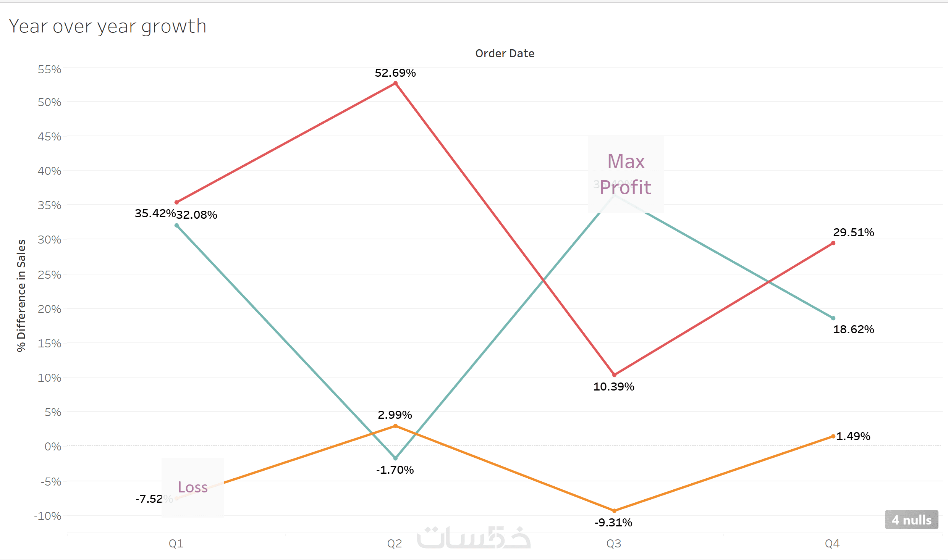Viewport: 948px width, 560px height.
Task: Click the teal -1.70% data point
Action: [395, 458]
